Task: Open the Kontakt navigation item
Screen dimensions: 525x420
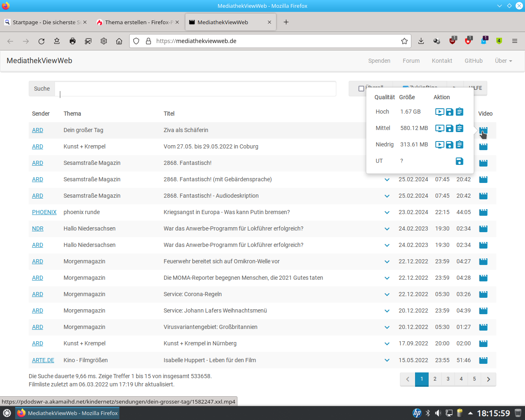Action: point(442,61)
